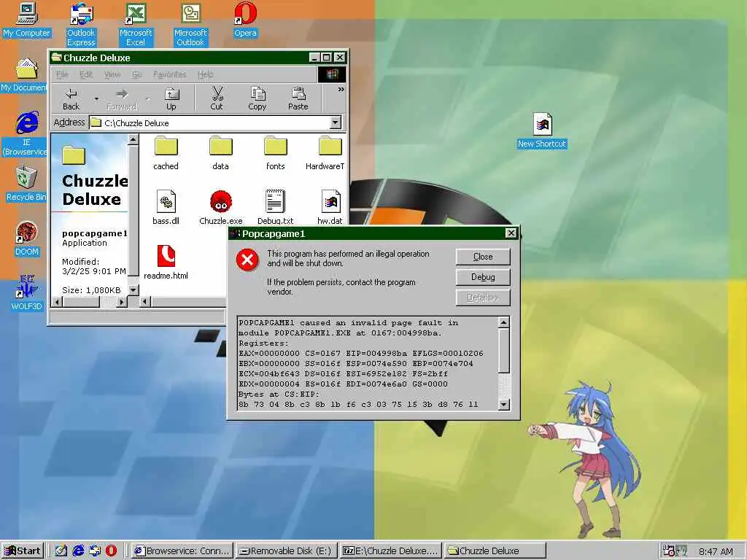Open IE Browservice desktop icon
747x560 pixels.
tap(26, 134)
